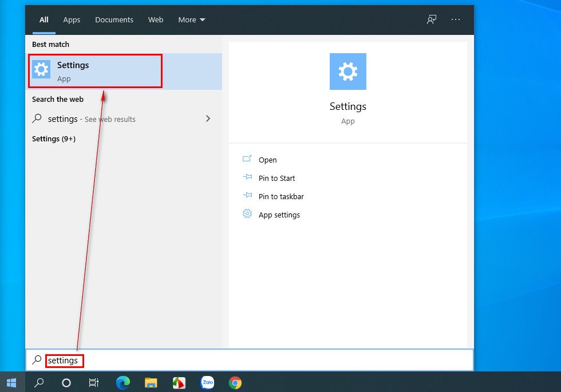Image resolution: width=561 pixels, height=392 pixels.
Task: Click the taskbar search magnifier icon
Action: [x=39, y=383]
